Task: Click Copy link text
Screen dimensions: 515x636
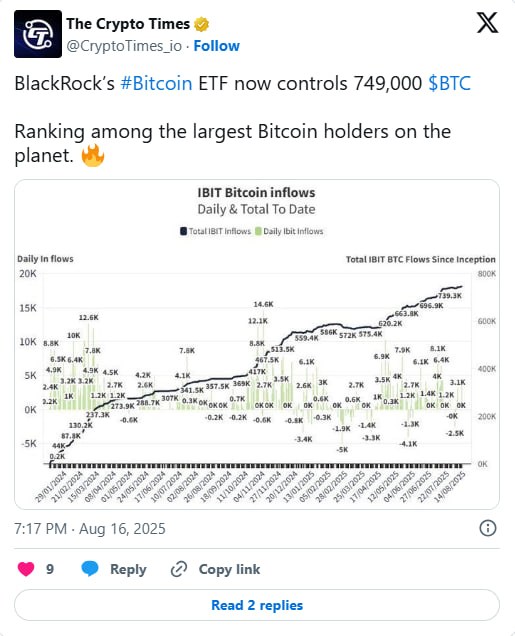Action: (x=230, y=569)
